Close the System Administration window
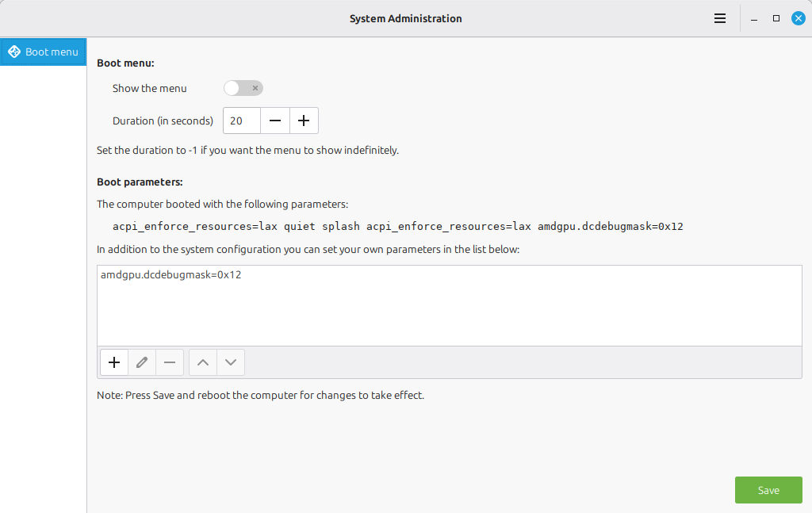Viewport: 812px width, 513px height. click(x=799, y=18)
